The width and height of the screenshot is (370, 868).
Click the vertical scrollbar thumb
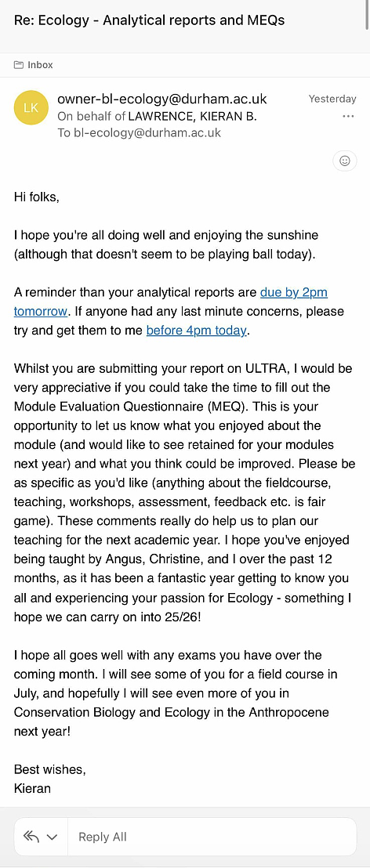367,15
